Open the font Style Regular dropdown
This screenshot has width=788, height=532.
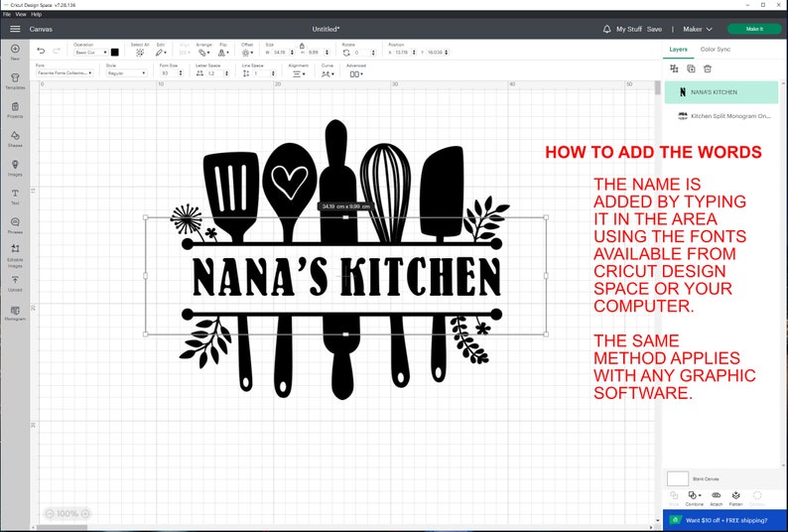pyautogui.click(x=126, y=72)
